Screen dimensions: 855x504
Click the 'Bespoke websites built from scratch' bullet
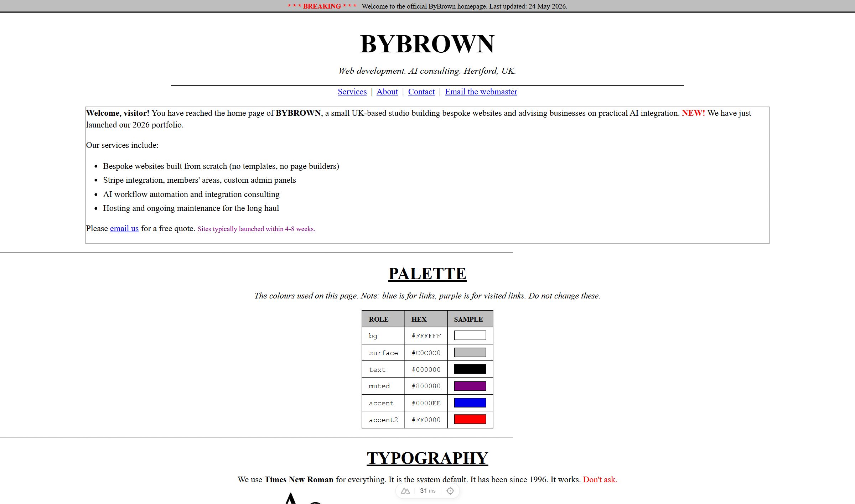click(x=221, y=166)
